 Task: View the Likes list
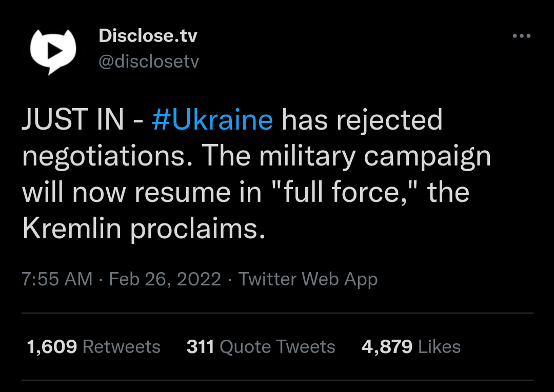tap(439, 347)
